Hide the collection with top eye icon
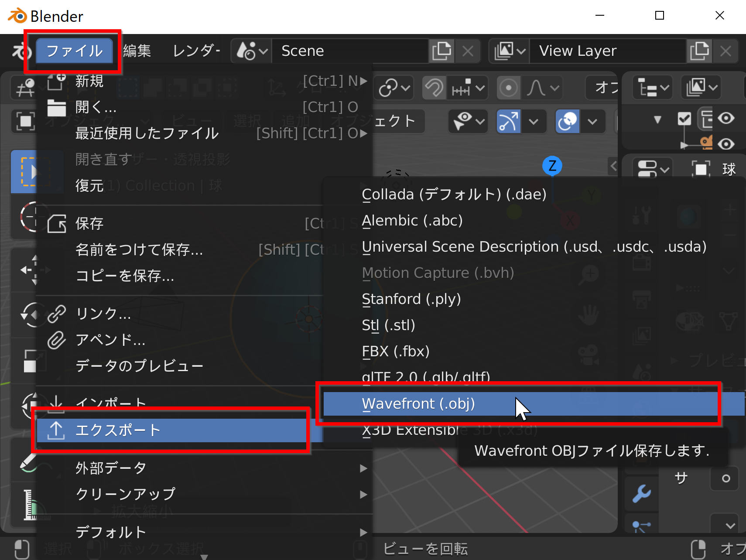Image resolution: width=746 pixels, height=560 pixels. (x=726, y=118)
